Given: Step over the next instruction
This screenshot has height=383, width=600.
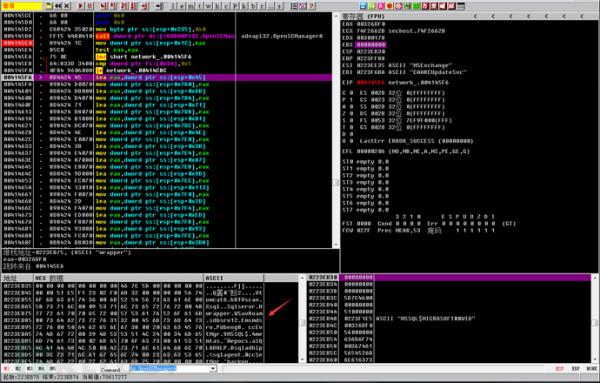Looking at the screenshot, I should (x=113, y=6).
